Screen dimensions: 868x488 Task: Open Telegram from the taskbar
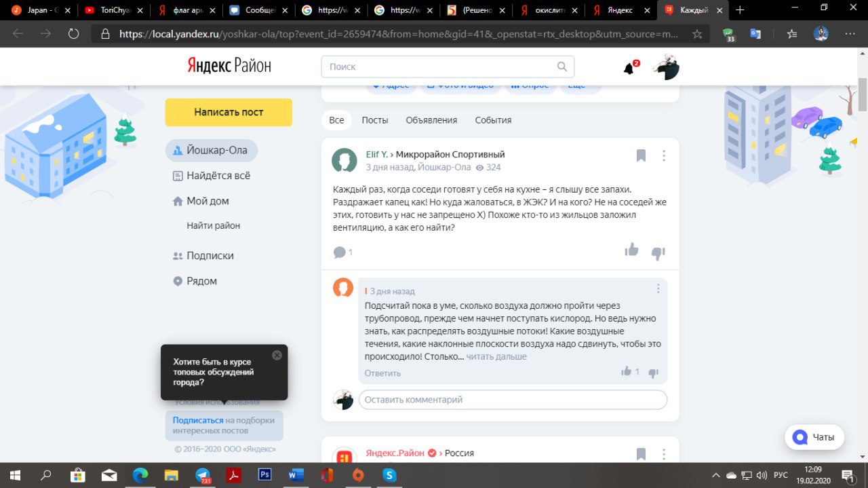click(x=203, y=476)
